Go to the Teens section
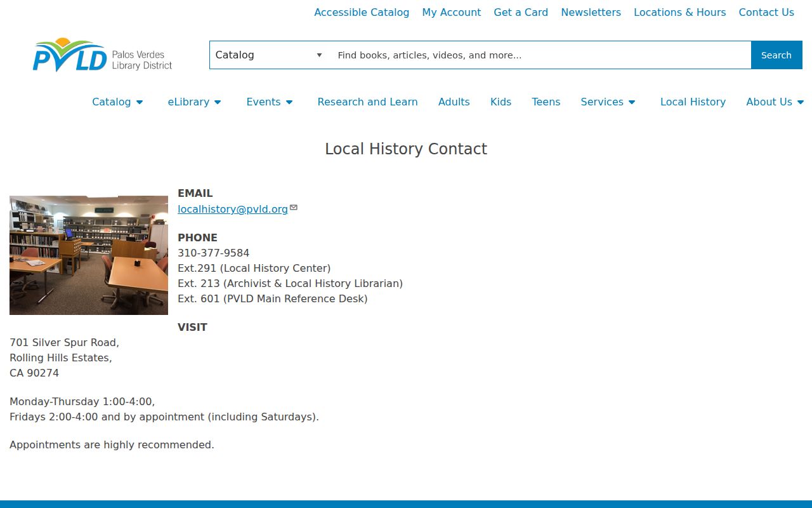 point(546,102)
